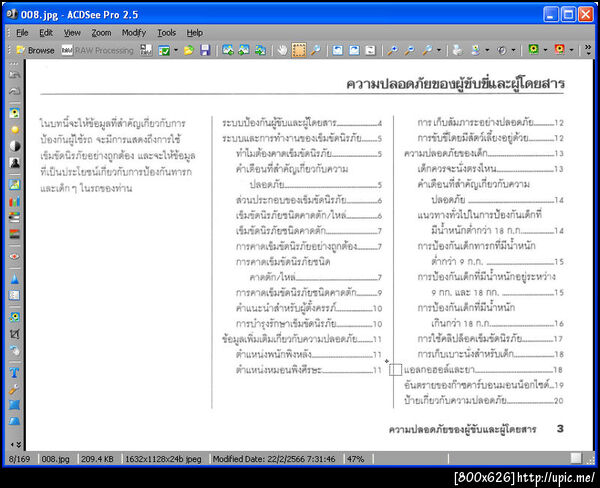Click the 008.jpg filename in status bar
The height and width of the screenshot is (488, 600).
pos(56,459)
